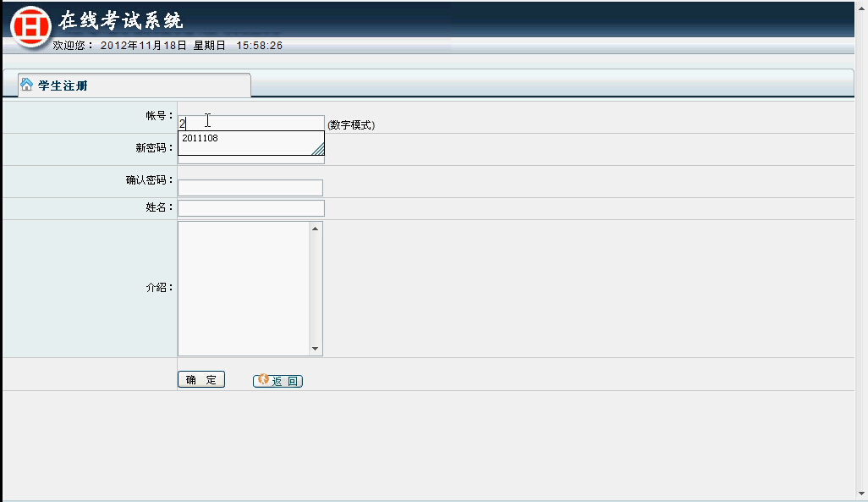This screenshot has width=868, height=502.
Task: Click the 介绍 textarea scroll up arrow
Action: 315,229
